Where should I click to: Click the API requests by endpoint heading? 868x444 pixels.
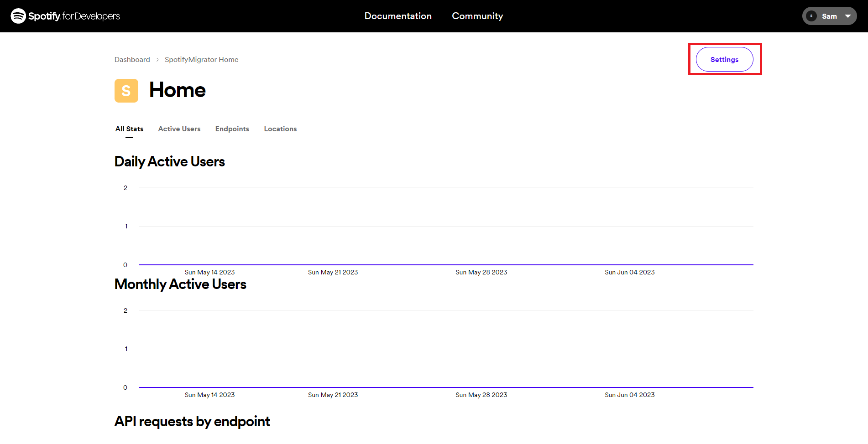(192, 422)
